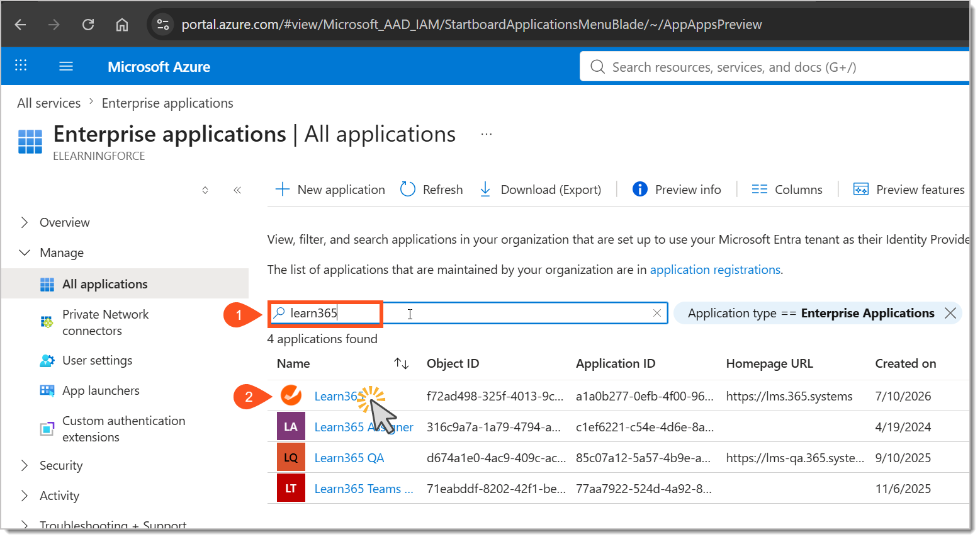Go to the Microsoft Azure home
The image size is (980, 539).
[x=159, y=67]
